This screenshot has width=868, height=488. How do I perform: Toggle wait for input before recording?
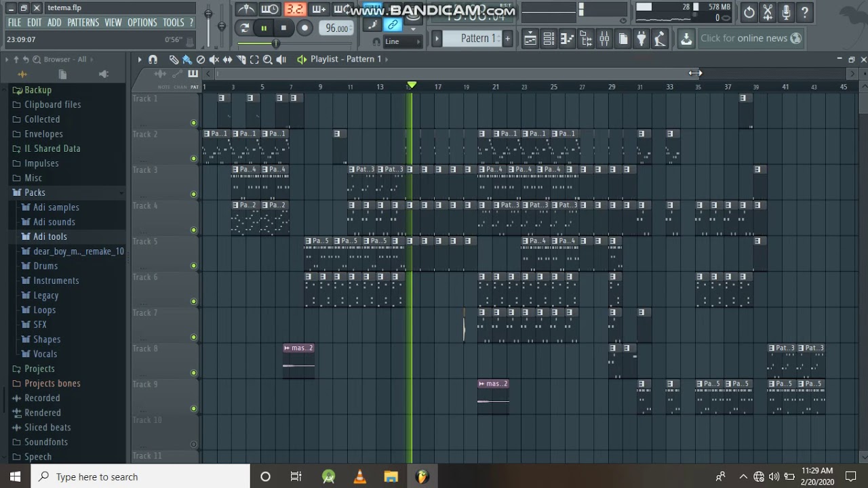[270, 9]
